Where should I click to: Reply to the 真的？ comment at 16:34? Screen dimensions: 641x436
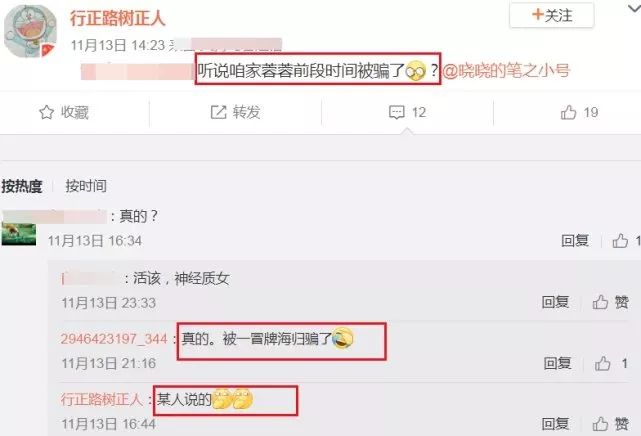tap(575, 241)
